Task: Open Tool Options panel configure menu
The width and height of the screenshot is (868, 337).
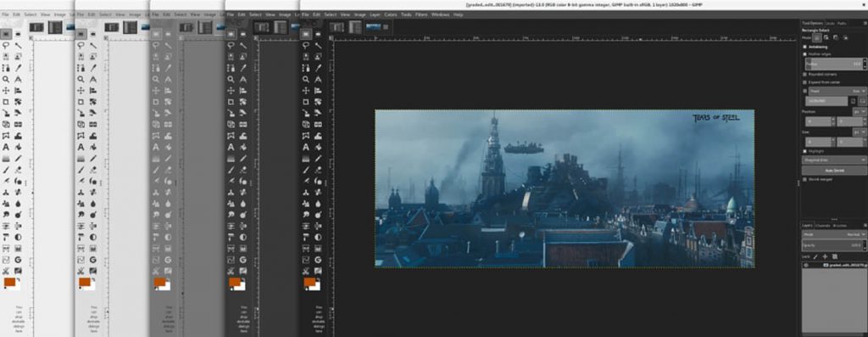Action: tap(865, 23)
